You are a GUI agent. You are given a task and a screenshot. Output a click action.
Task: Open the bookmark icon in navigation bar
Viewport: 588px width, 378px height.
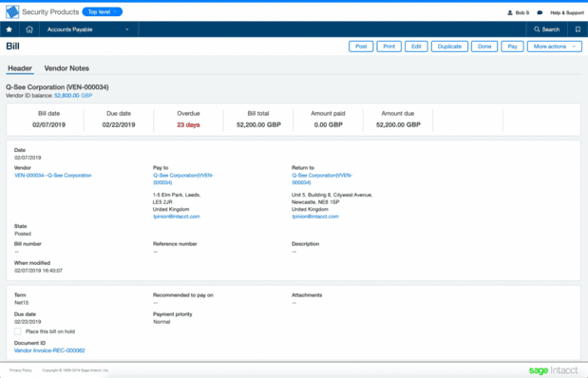point(578,29)
